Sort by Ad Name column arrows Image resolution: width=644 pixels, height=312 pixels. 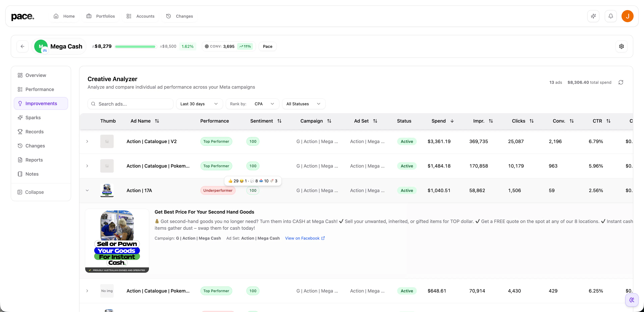coord(157,121)
